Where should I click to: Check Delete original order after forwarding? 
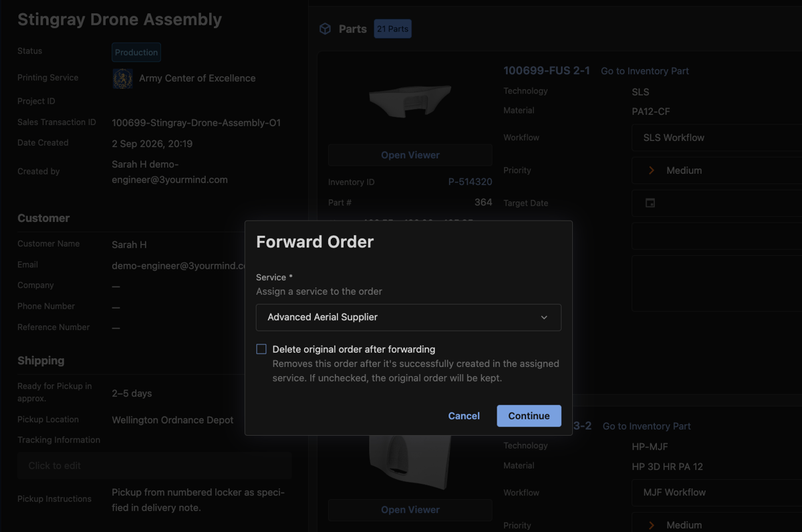[261, 349]
